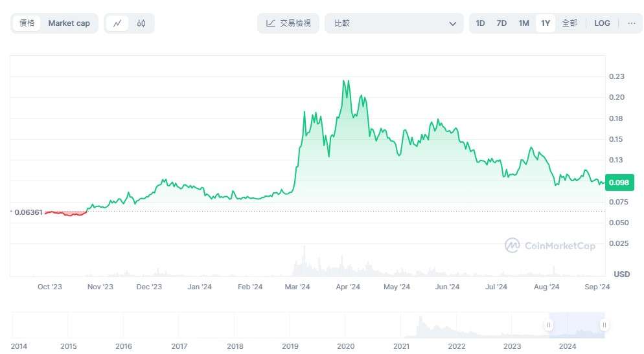Select the 1M time range
644x354 pixels.
coord(523,23)
